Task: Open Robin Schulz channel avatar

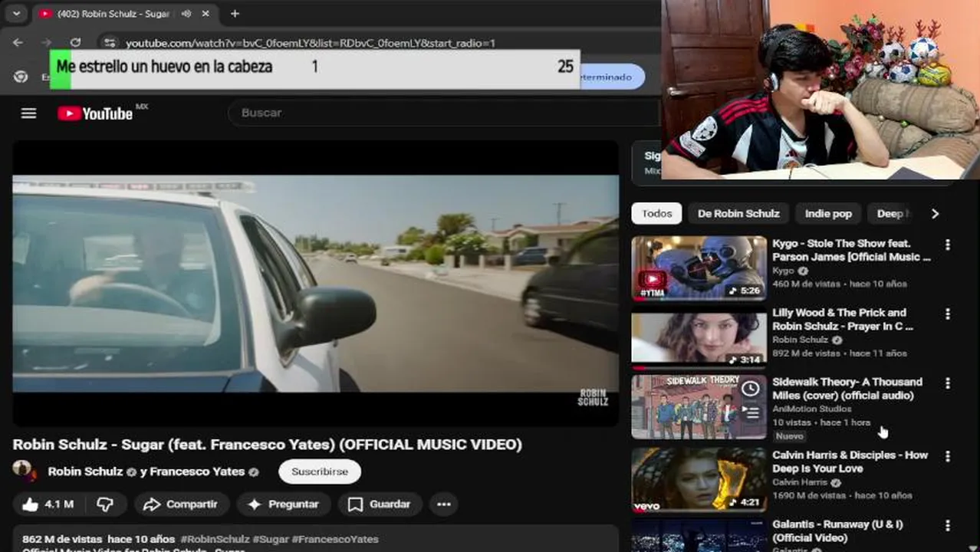Action: (x=24, y=470)
